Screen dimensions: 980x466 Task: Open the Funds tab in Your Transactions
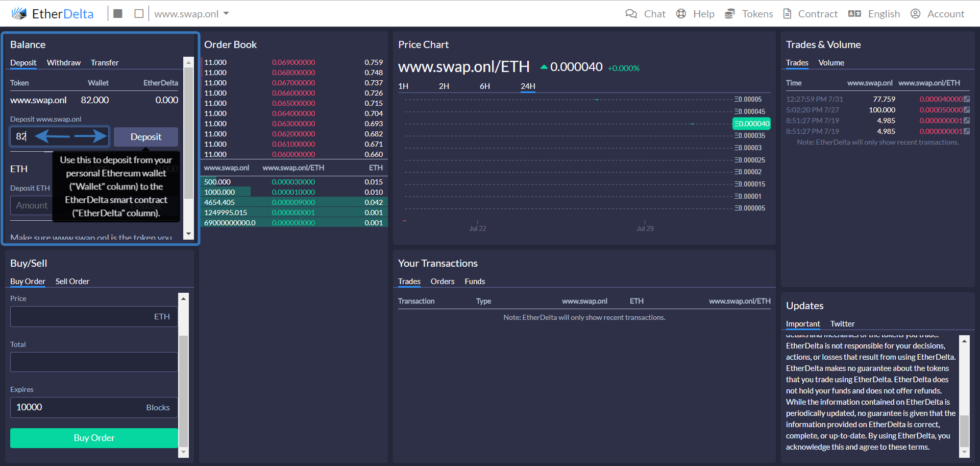pyautogui.click(x=475, y=282)
